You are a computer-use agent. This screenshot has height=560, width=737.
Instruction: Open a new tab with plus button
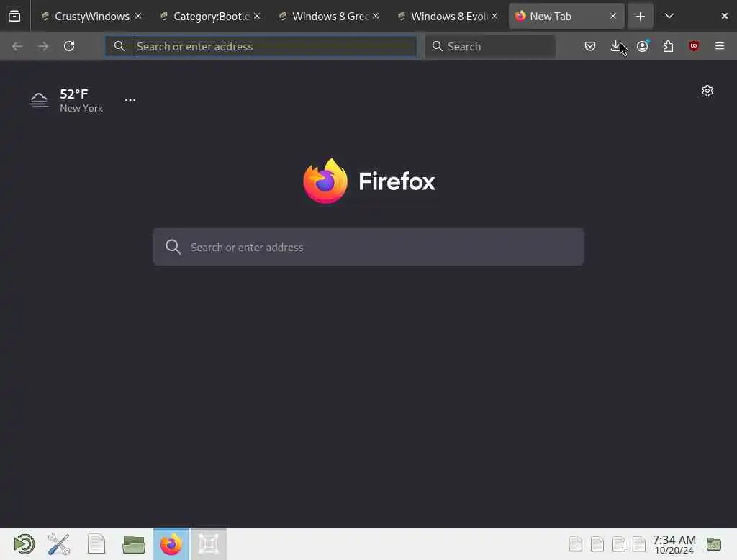[640, 17]
